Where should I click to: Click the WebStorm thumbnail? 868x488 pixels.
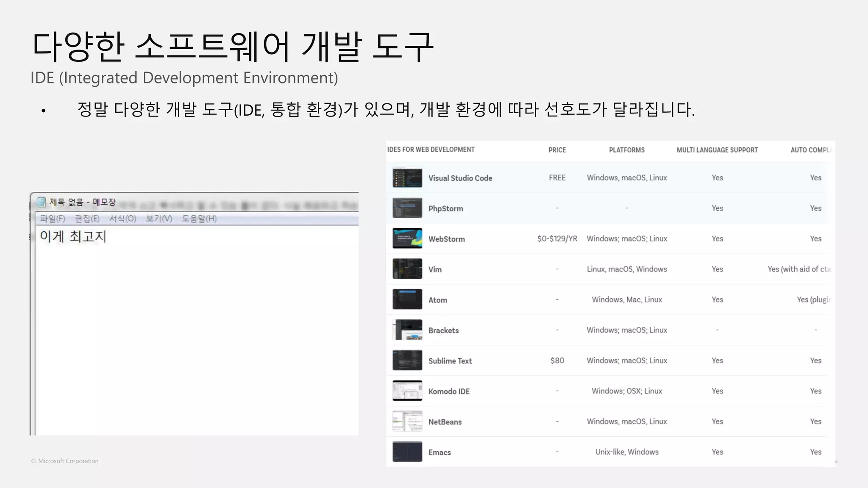point(407,238)
